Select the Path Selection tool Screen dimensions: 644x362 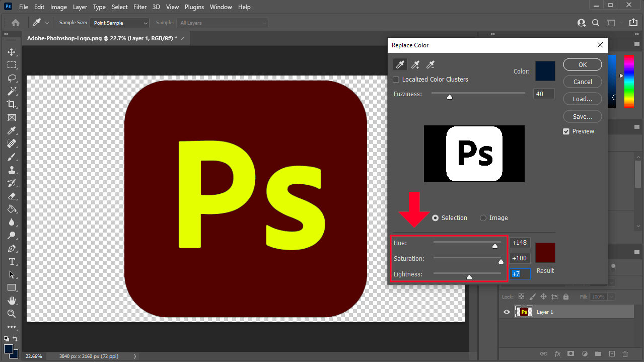12,274
